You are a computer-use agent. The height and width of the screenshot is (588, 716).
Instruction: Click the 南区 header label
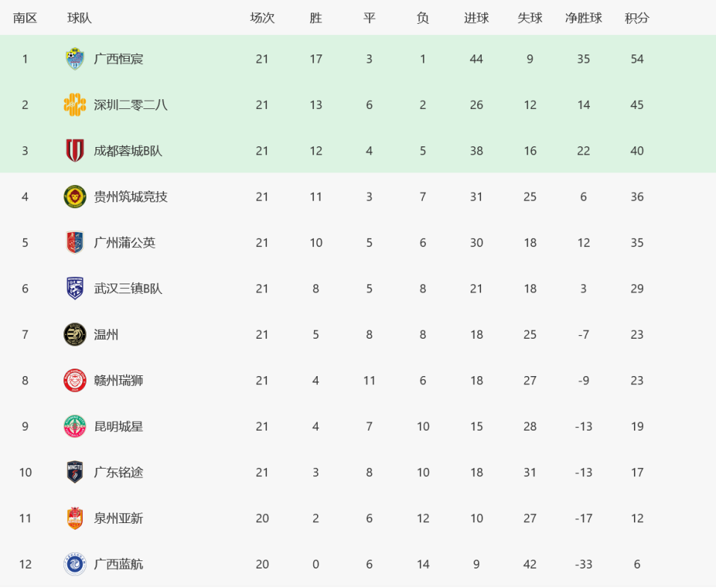tap(25, 18)
